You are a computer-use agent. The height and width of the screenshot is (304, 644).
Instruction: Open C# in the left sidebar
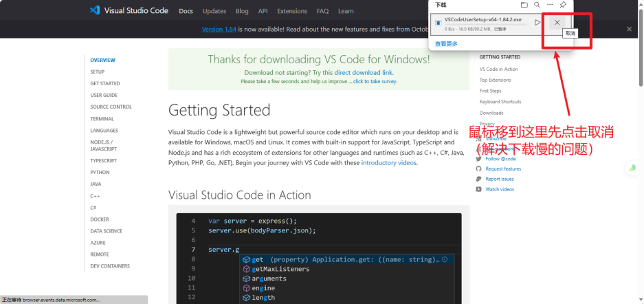pyautogui.click(x=93, y=208)
